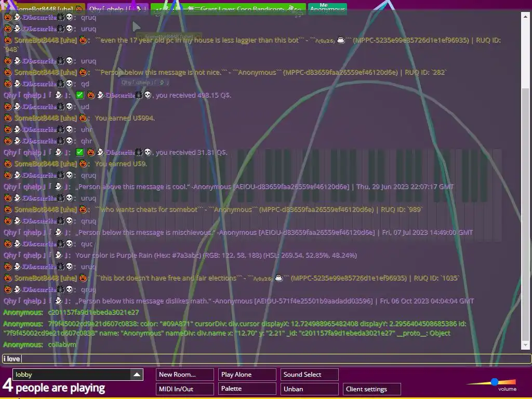This screenshot has height=399, width=532.
Task: Select the Anonymous (Me) player tag
Action: pyautogui.click(x=327, y=8)
